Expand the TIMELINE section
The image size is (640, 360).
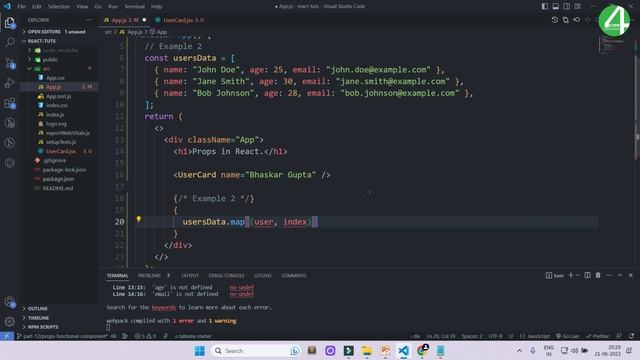tap(38, 318)
